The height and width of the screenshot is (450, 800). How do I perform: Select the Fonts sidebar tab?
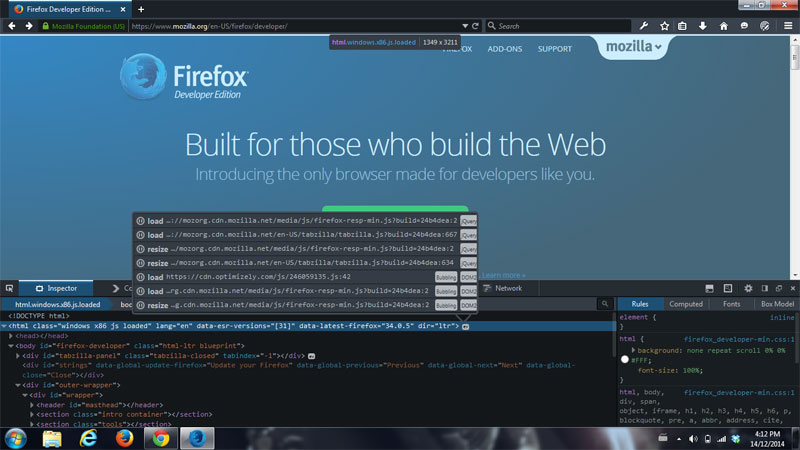731,304
